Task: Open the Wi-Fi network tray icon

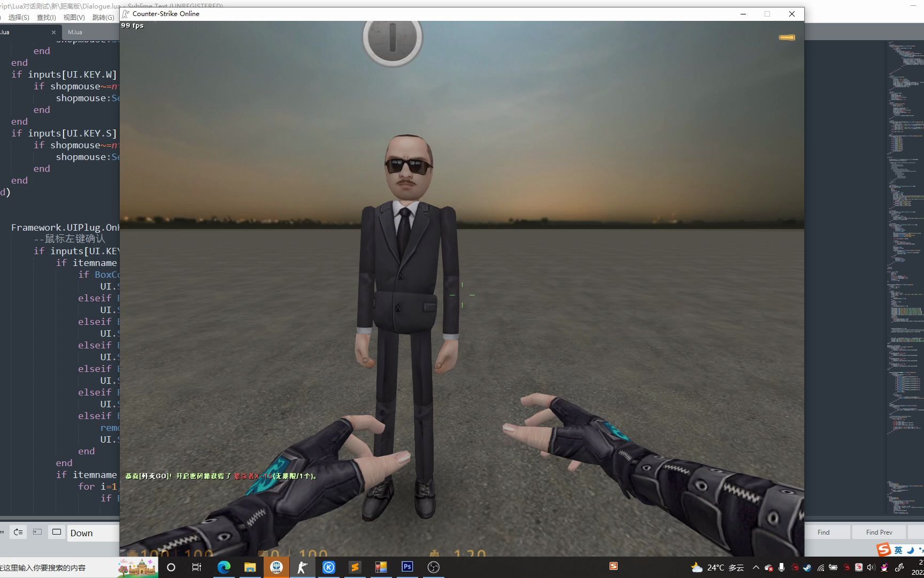Action: pos(820,568)
